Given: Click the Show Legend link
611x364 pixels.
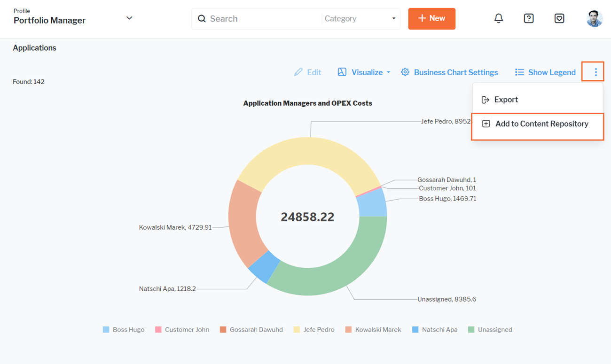Looking at the screenshot, I should pos(552,72).
